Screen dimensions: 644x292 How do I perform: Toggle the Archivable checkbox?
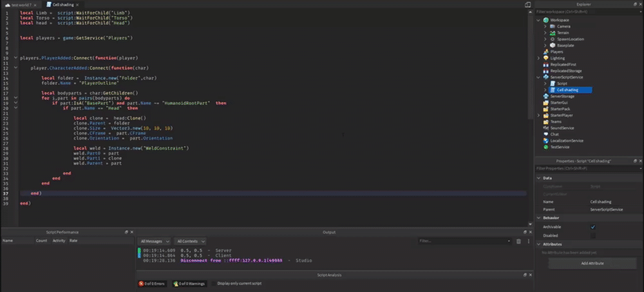tap(592, 227)
